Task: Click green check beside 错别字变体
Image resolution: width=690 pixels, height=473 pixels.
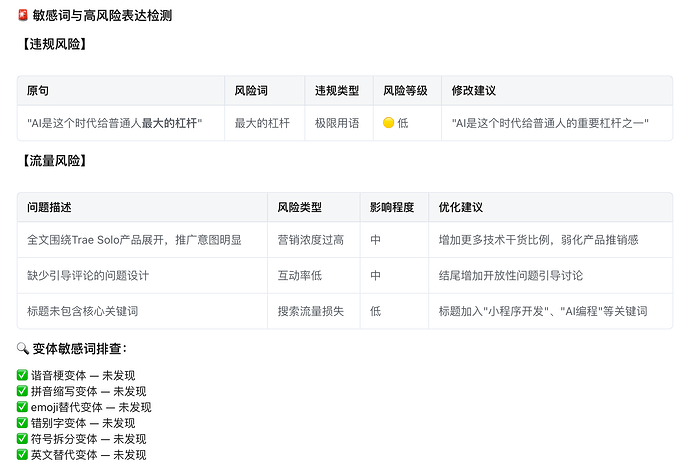Action: (22, 422)
